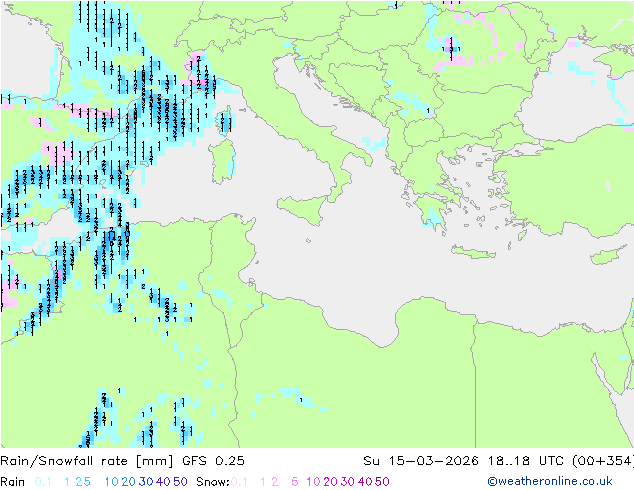
Task: Click the island of Cyprus on map
Action: tap(610, 255)
